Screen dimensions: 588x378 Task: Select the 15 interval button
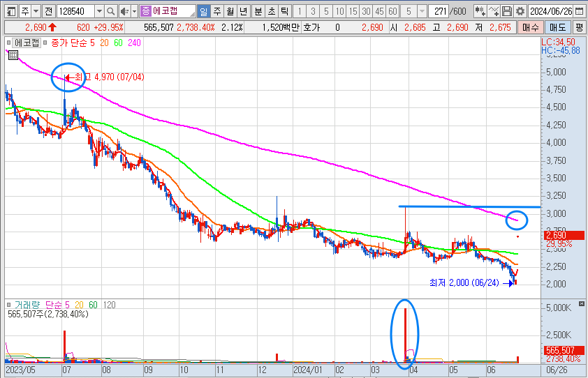click(353, 11)
